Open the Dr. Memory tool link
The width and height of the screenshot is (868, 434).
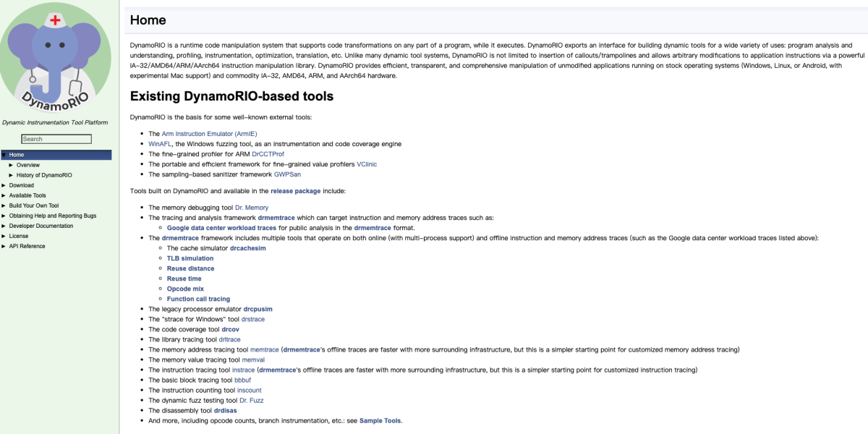click(x=252, y=208)
